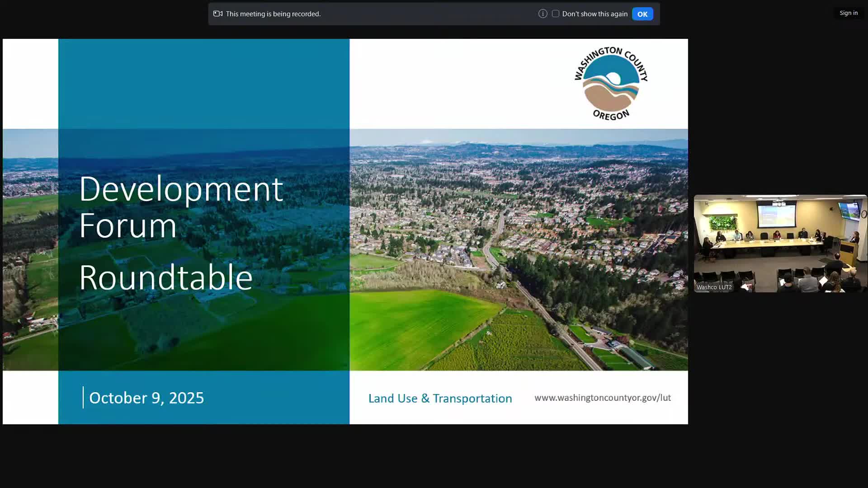The height and width of the screenshot is (488, 868).
Task: Click the wall clock in video feed
Action: tap(863, 214)
